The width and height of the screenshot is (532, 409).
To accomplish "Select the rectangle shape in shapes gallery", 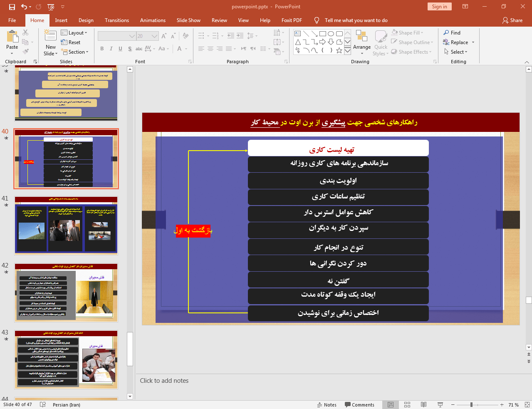I will (x=323, y=34).
